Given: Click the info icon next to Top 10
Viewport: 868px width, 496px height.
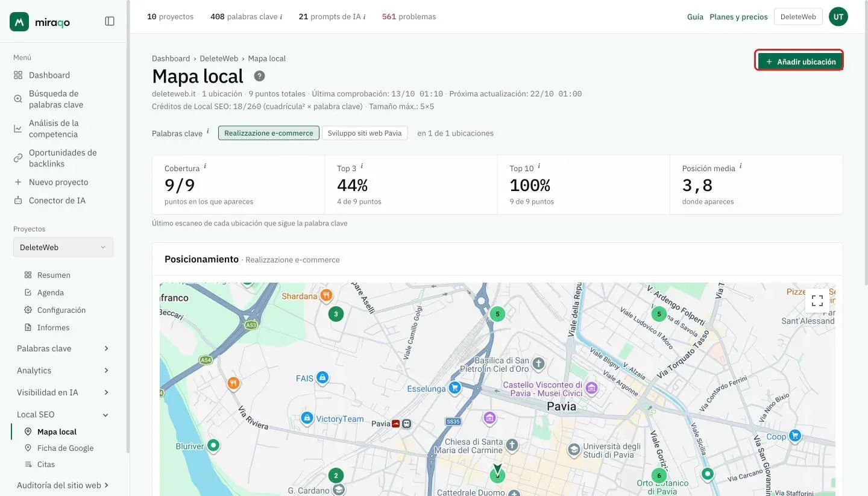Looking at the screenshot, I should coord(539,166).
